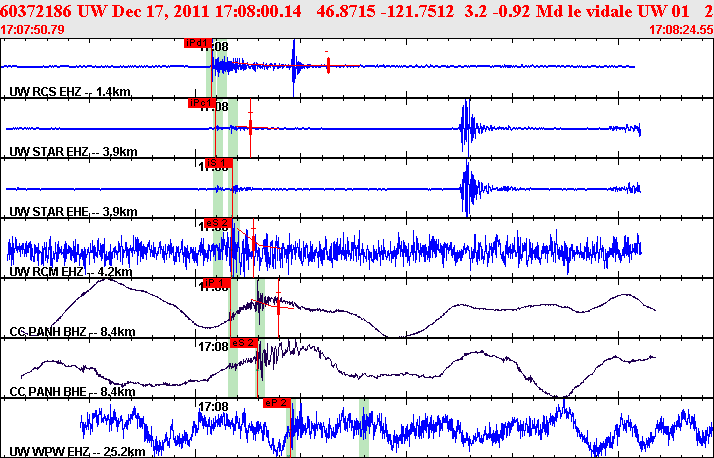Click the iP 1 pick flag on PANH BHZ

[217, 283]
